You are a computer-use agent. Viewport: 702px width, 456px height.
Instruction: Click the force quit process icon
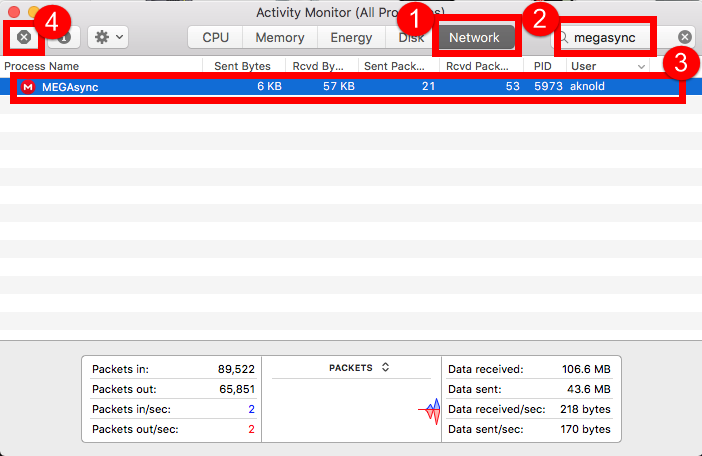24,37
